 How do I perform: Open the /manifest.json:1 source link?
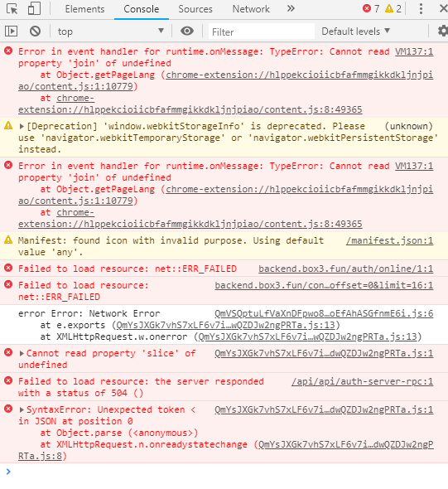(x=389, y=240)
